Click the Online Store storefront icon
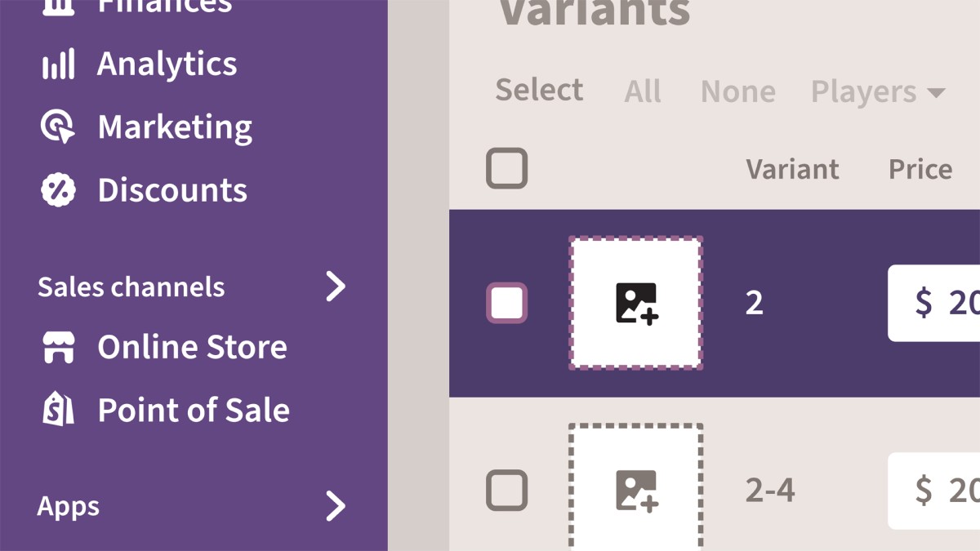980x551 pixels. tap(58, 348)
